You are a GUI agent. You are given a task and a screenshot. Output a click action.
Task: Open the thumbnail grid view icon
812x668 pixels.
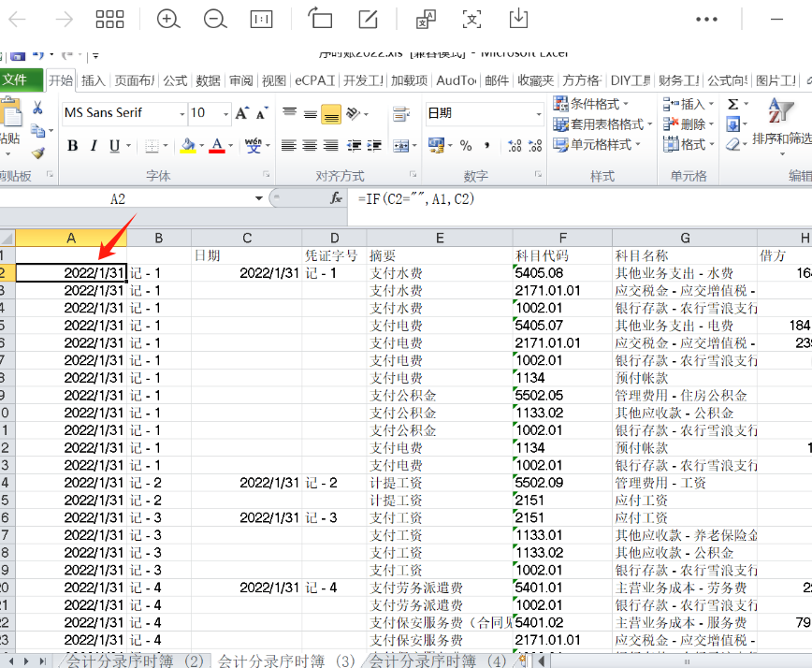click(x=109, y=19)
